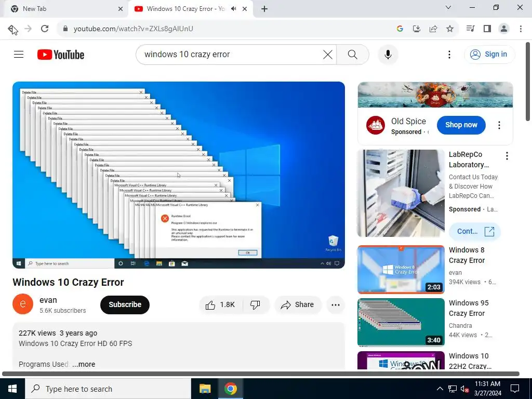The width and height of the screenshot is (532, 399).
Task: Clear the search box with the X icon
Action: (x=328, y=54)
